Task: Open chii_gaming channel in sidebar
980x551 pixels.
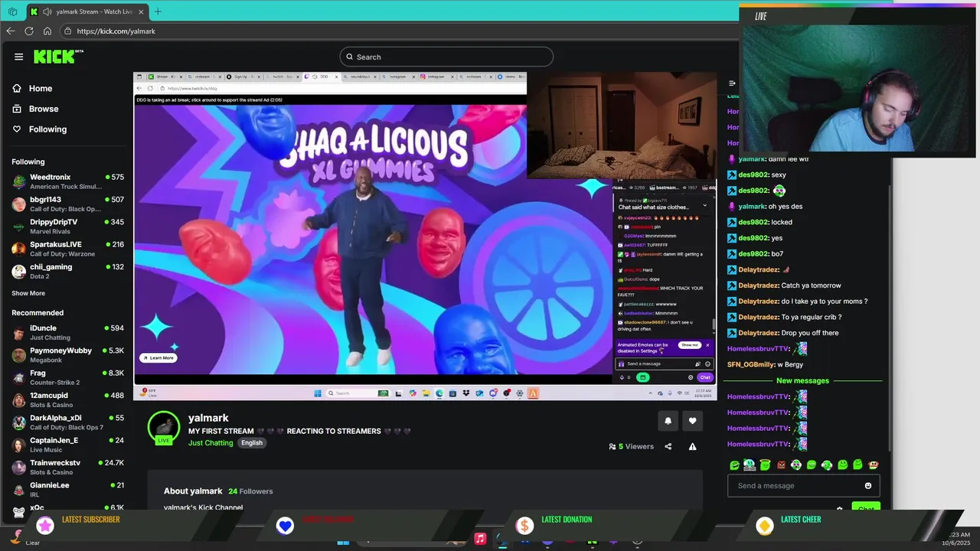Action: click(x=67, y=271)
